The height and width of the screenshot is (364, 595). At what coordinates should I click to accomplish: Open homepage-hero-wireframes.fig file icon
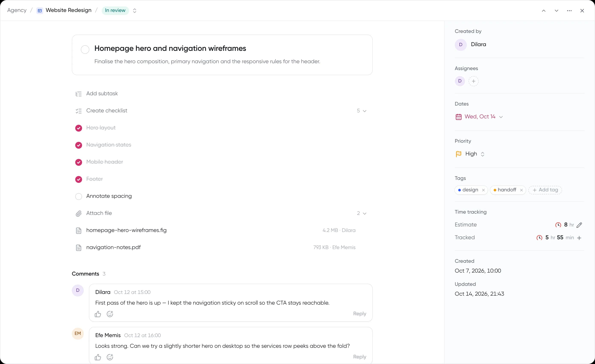[x=78, y=231]
